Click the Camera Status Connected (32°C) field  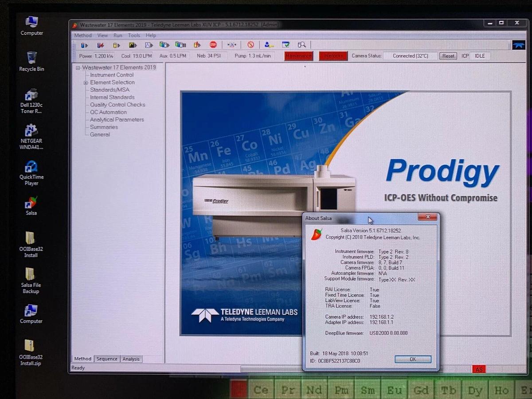point(410,56)
